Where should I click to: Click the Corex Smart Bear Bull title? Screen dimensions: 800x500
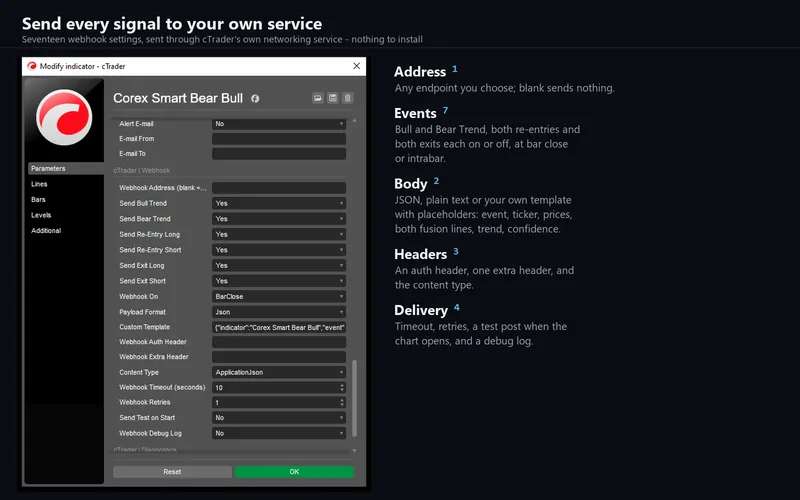coord(178,98)
